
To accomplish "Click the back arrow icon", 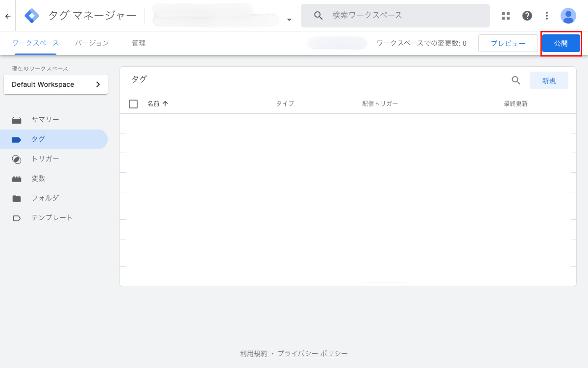I will (7, 16).
